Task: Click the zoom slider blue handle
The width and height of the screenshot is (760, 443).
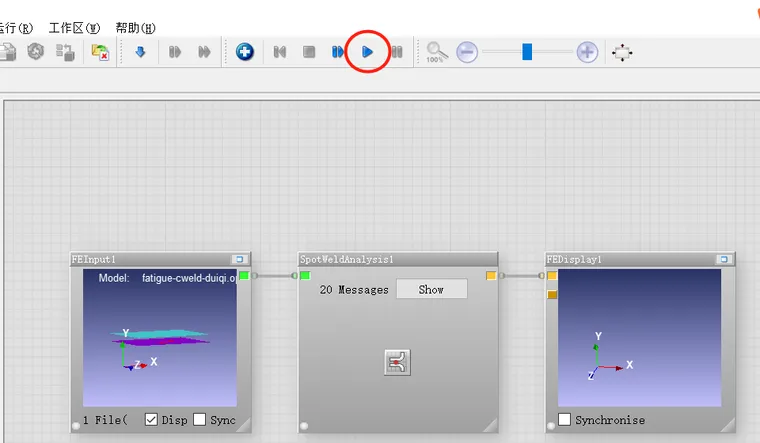Action: tap(527, 52)
